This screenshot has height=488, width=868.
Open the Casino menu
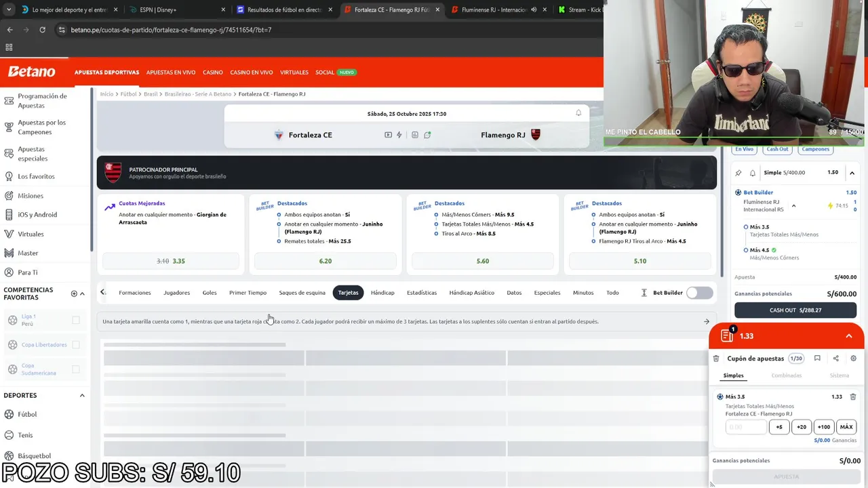point(213,73)
